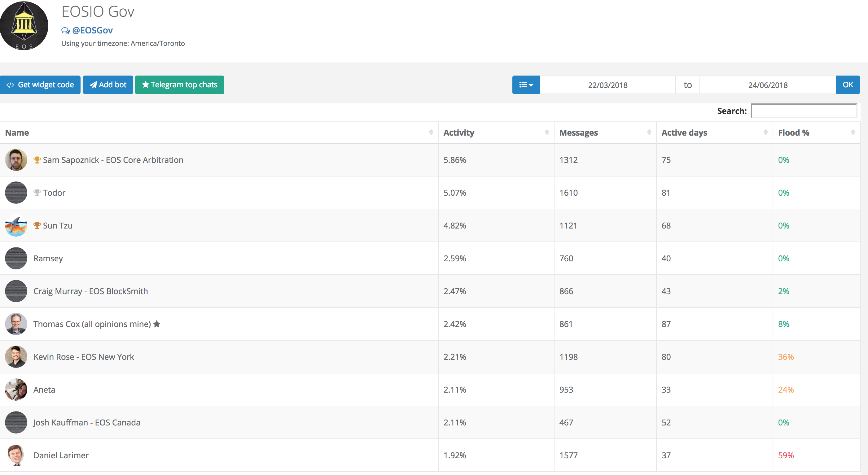Click messages count 1610

pos(568,193)
